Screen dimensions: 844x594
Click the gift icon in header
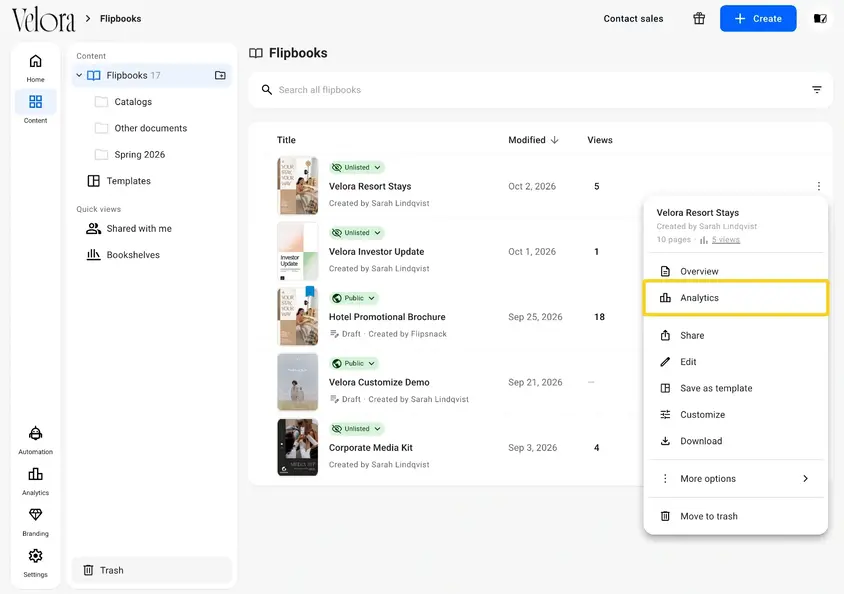click(699, 18)
